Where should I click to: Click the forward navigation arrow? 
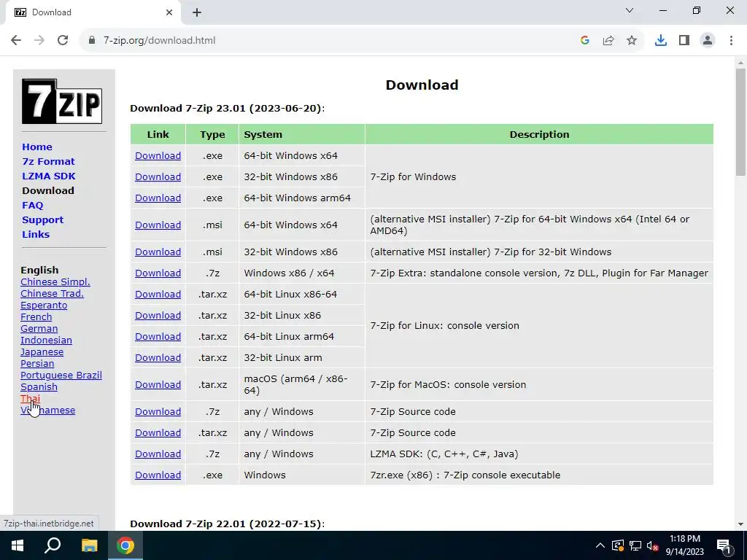pyautogui.click(x=39, y=41)
